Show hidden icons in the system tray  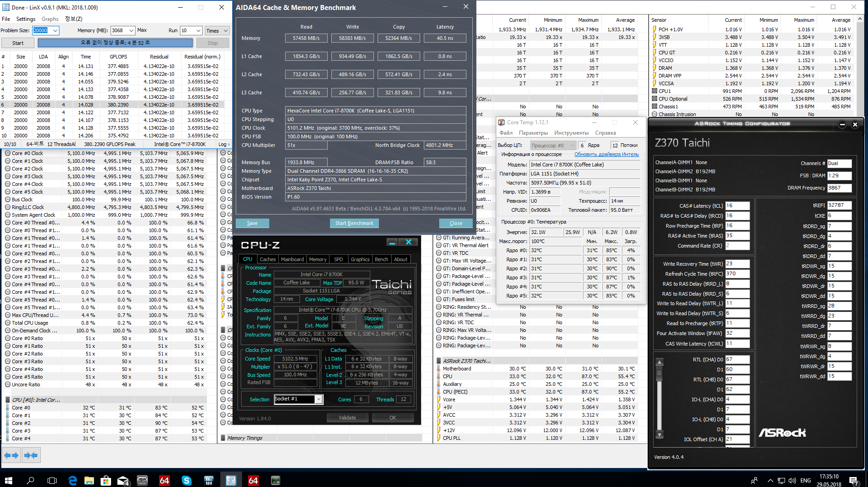pos(770,481)
